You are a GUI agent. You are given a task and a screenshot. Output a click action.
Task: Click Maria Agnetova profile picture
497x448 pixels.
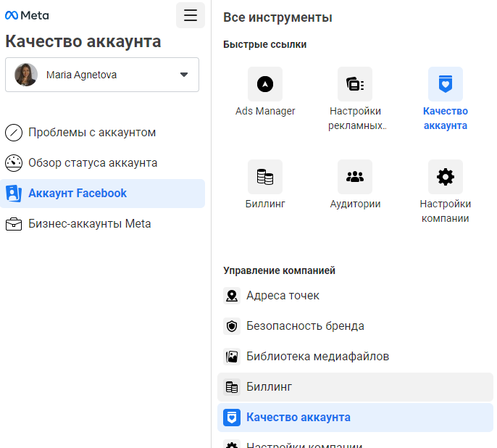pos(26,75)
